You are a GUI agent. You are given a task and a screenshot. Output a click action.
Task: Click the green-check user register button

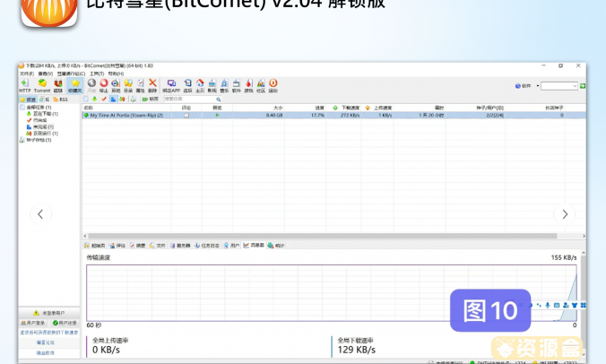tap(65, 323)
